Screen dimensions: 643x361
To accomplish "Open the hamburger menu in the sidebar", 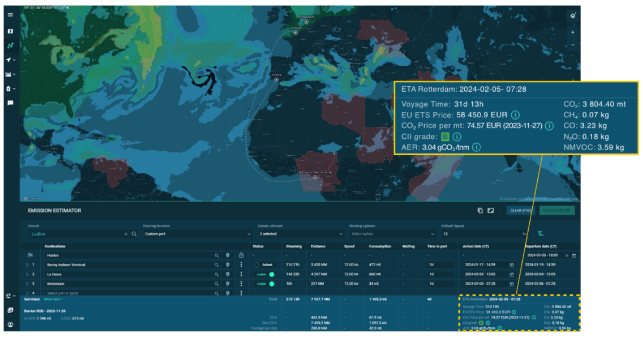I will coord(10,15).
